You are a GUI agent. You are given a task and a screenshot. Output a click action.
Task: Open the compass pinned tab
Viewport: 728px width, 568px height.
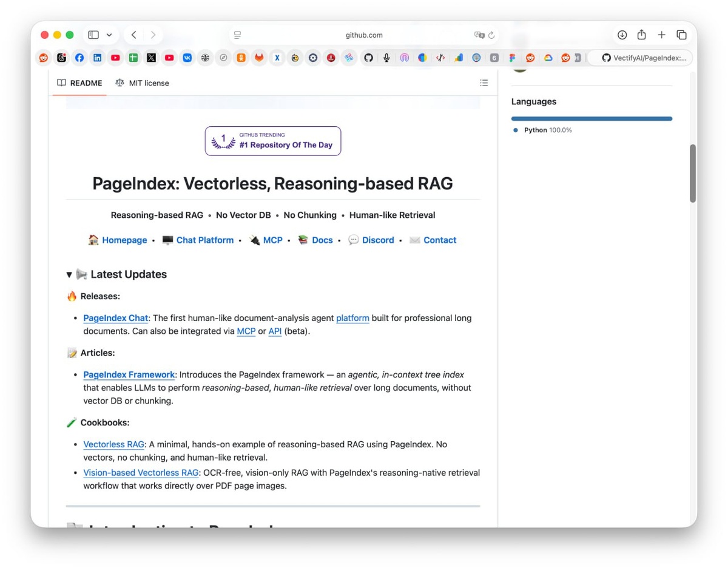click(223, 58)
